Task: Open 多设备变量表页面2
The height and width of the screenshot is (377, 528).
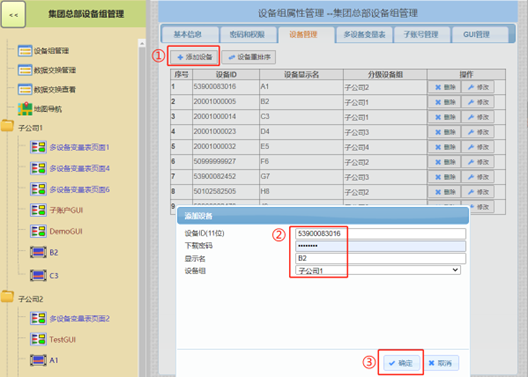Action: click(70, 318)
